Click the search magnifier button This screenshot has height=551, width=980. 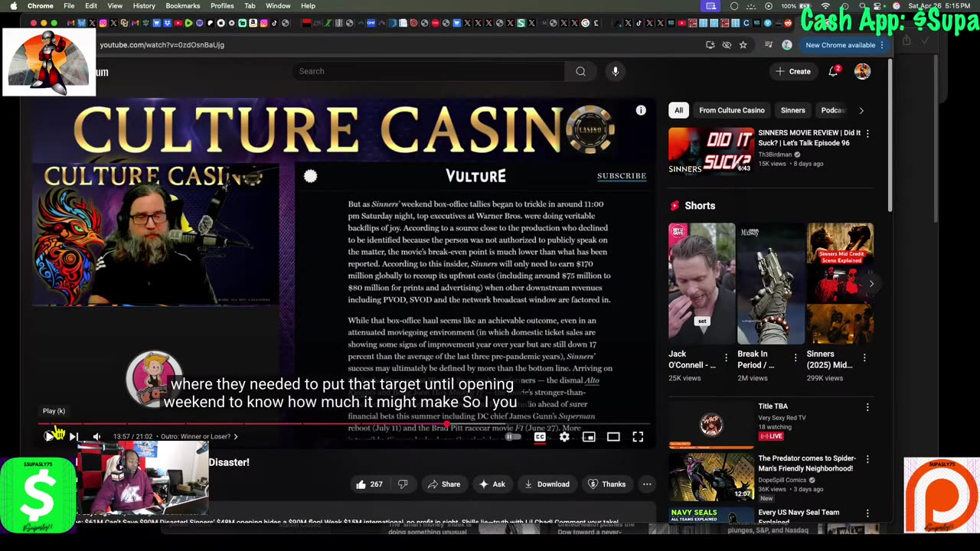tap(580, 71)
